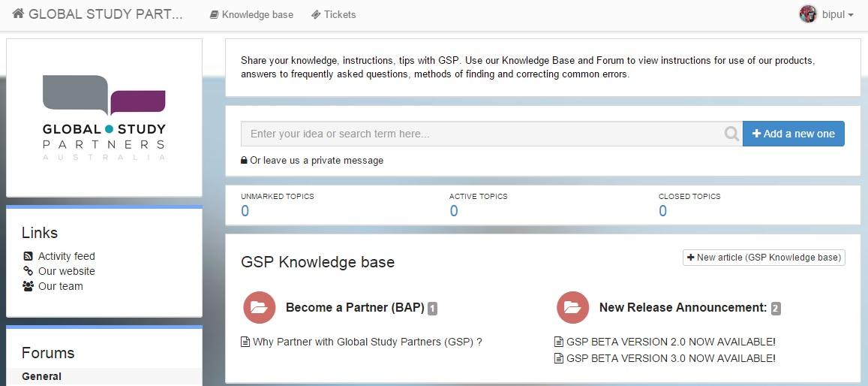868x386 pixels.
Task: Open the Our team link
Action: click(60, 286)
